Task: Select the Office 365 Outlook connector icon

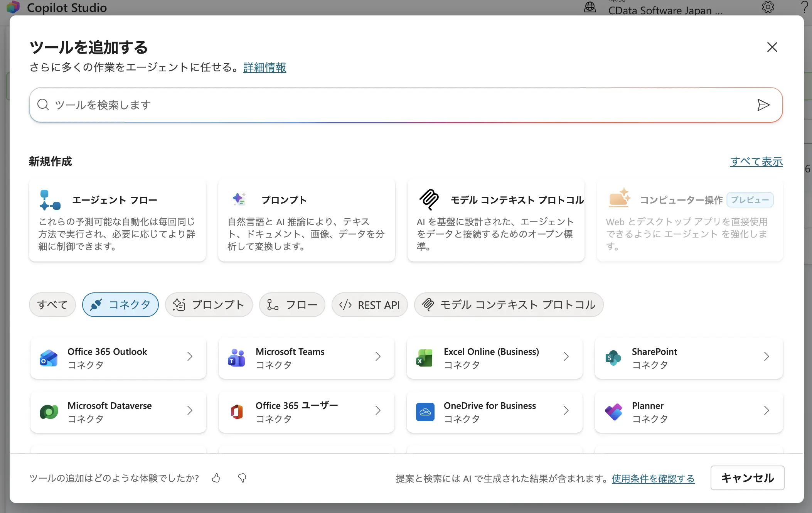Action: [x=48, y=358]
